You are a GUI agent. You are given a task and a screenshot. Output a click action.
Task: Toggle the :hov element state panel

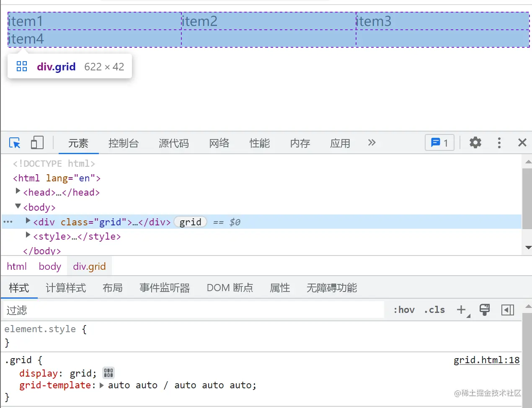click(x=404, y=310)
